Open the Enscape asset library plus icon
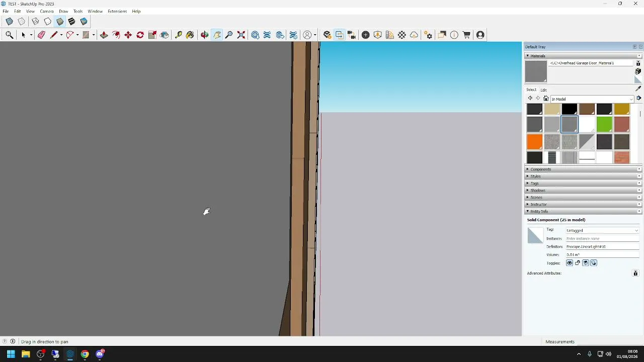Screen dimensions: 644x362 click(366, 35)
